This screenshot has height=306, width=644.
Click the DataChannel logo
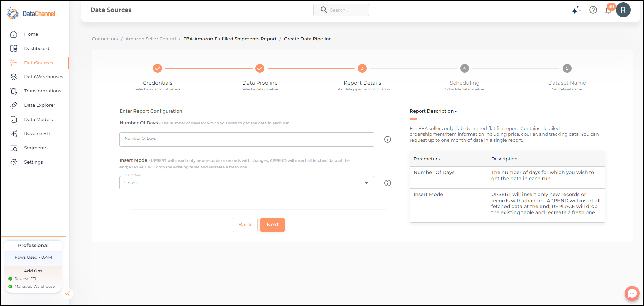click(31, 14)
